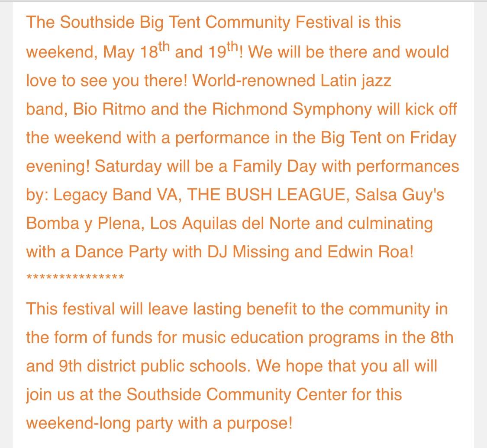Click on 'Legacy Band VA' performer name
The width and height of the screenshot is (487, 448).
(116, 195)
